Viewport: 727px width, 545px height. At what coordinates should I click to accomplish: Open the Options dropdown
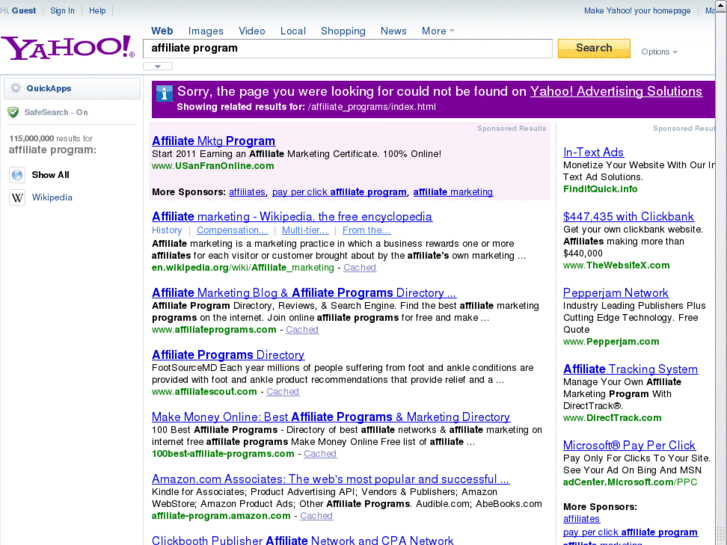(659, 52)
